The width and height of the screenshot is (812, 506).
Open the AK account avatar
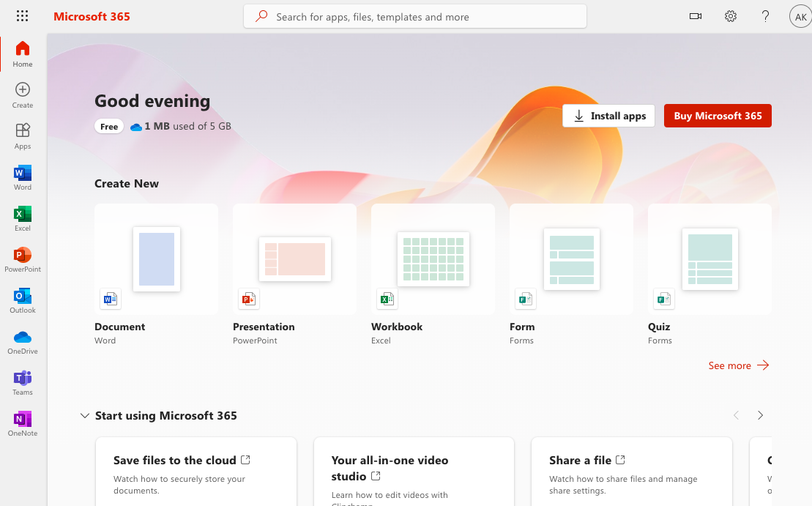800,17
